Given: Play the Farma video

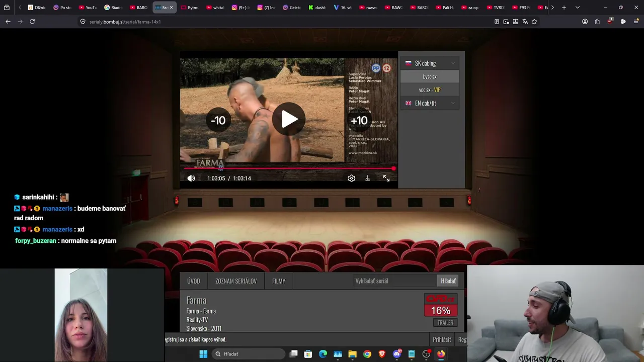Looking at the screenshot, I should (289, 119).
